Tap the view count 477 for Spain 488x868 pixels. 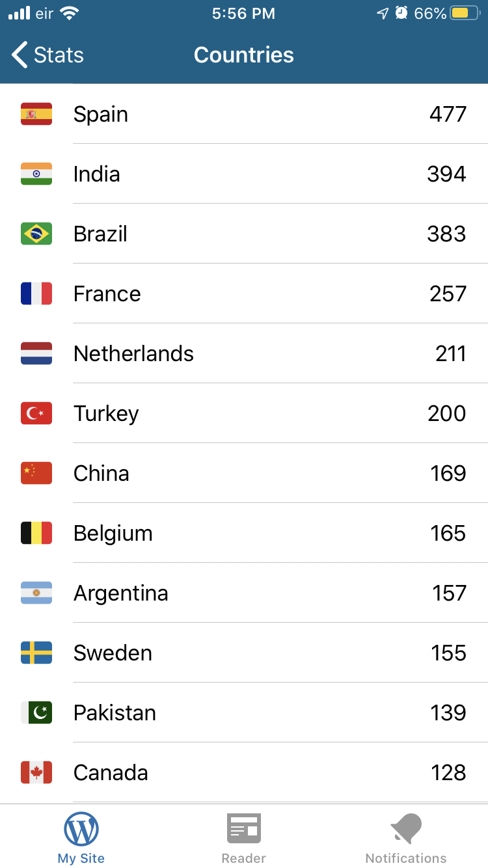[x=448, y=115]
